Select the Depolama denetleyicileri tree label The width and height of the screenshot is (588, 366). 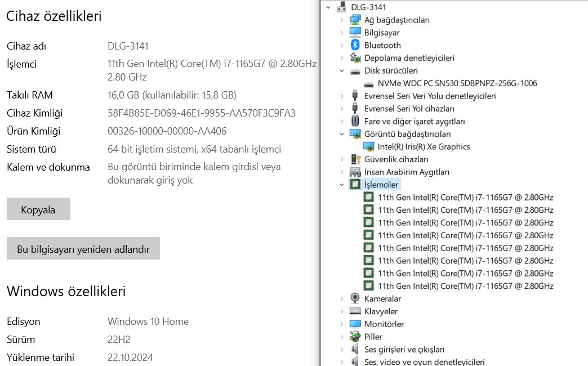409,58
